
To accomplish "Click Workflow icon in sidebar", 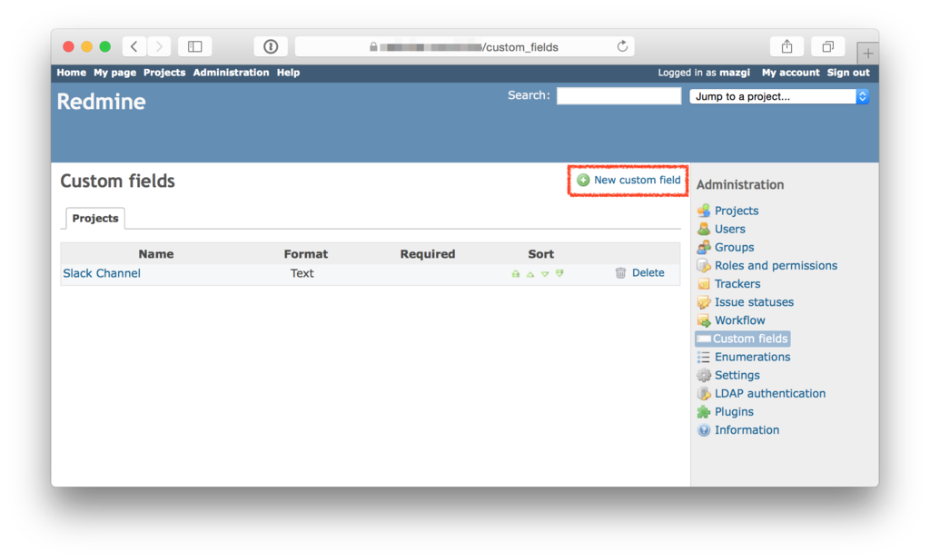I will 704,320.
